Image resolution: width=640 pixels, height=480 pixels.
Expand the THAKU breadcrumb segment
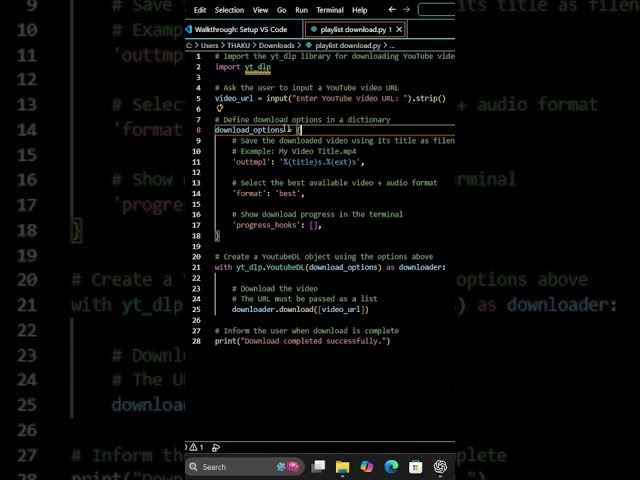pos(238,45)
